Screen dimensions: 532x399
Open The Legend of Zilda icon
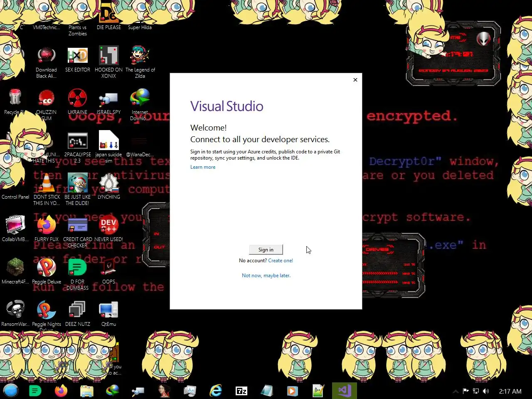point(140,62)
